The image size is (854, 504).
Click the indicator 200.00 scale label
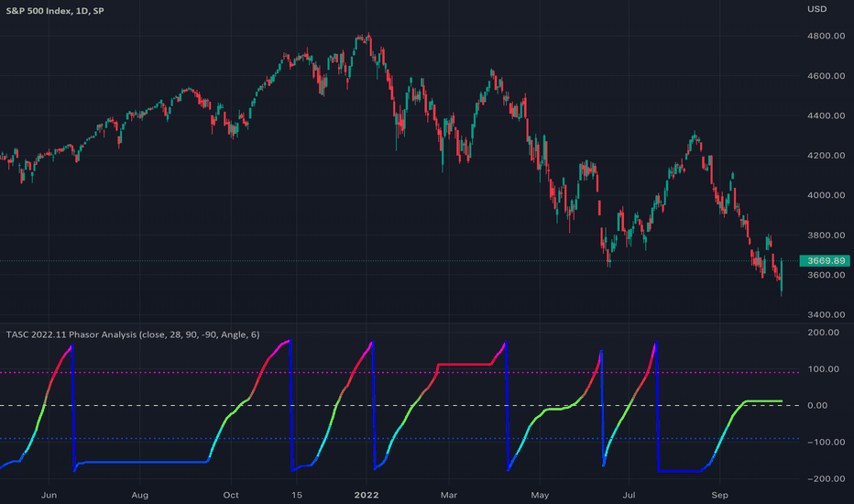point(824,333)
